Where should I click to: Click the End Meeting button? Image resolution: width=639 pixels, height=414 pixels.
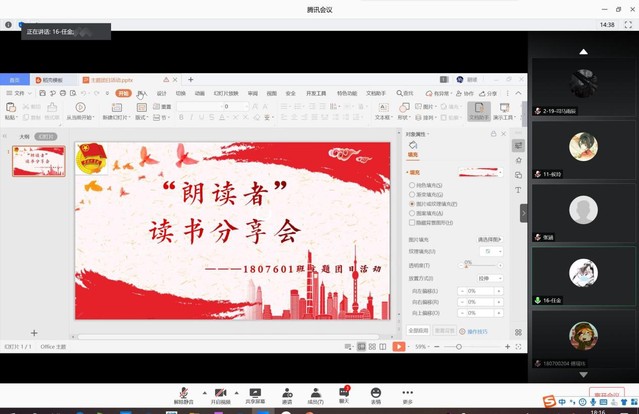pos(606,394)
